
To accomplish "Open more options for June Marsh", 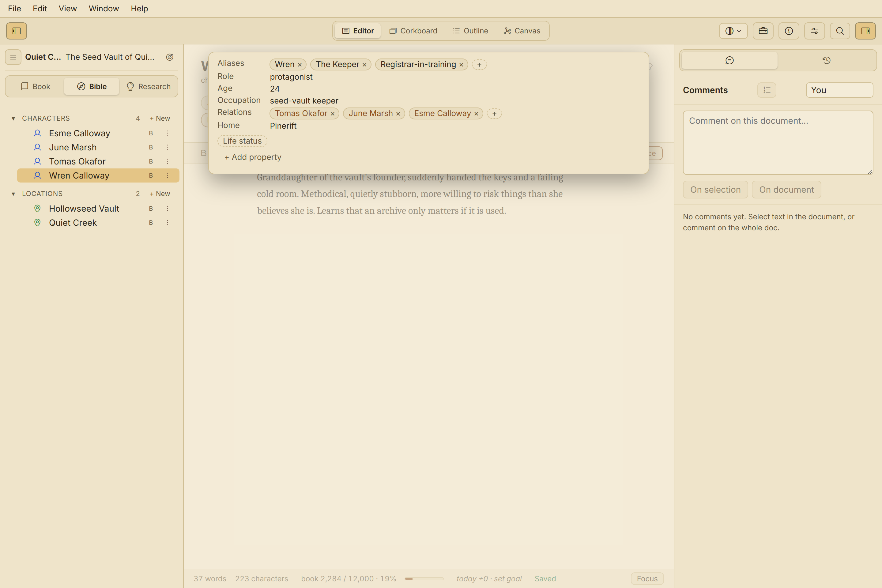I will [x=168, y=147].
